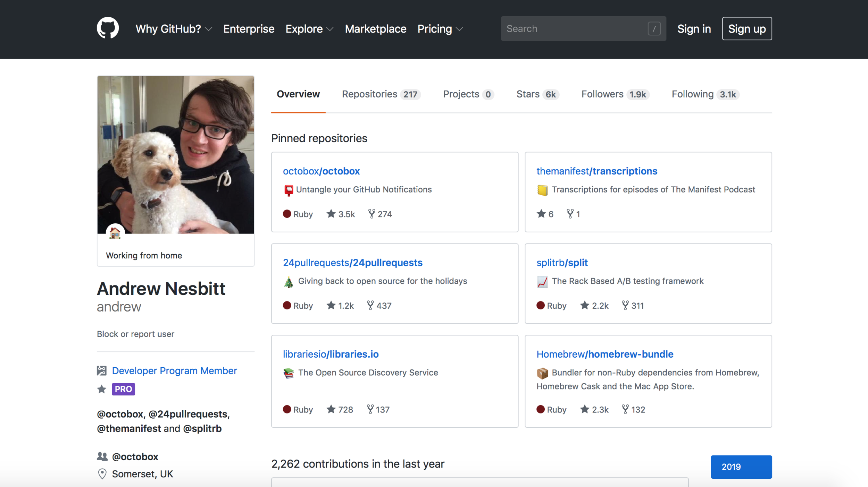
Task: Open the @24pullrequests mention in bio
Action: pyautogui.click(x=188, y=414)
